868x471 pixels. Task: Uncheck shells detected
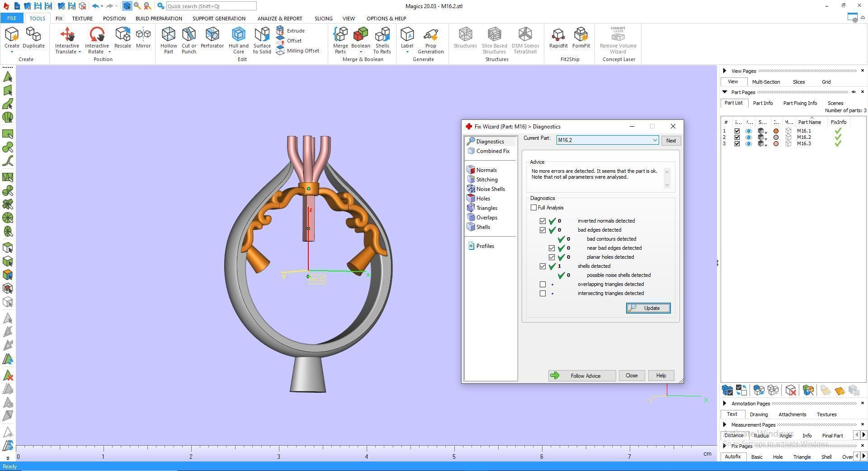click(542, 266)
